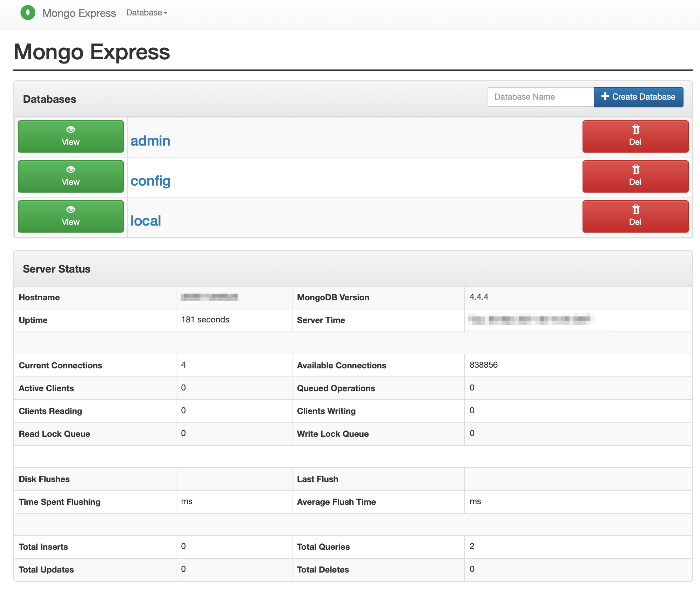The height and width of the screenshot is (595, 700).
Task: Click the Database menu caret arrow
Action: 166,13
